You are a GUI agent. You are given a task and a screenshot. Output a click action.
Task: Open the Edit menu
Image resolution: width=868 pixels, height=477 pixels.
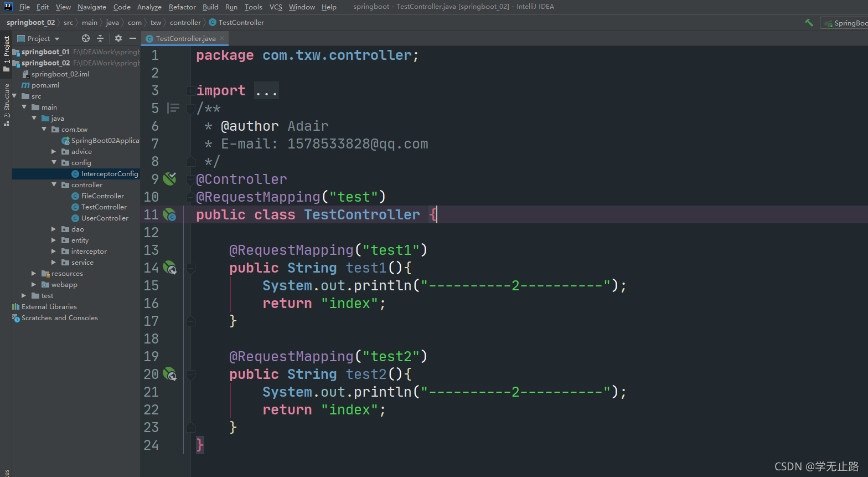coord(43,7)
